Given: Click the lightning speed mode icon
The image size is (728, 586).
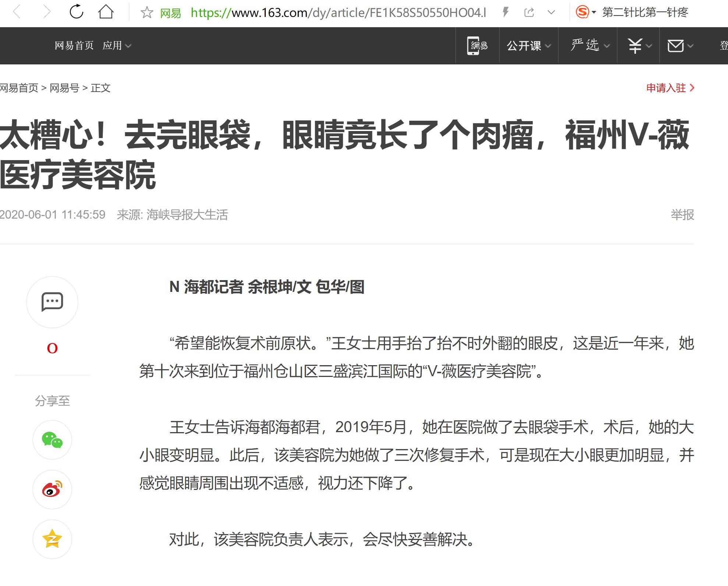Looking at the screenshot, I should (506, 13).
